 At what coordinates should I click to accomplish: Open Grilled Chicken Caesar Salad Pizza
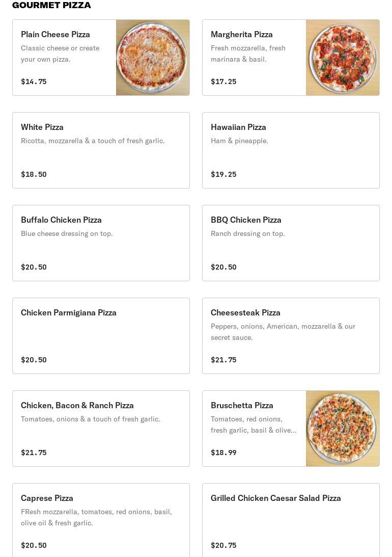[x=291, y=520]
